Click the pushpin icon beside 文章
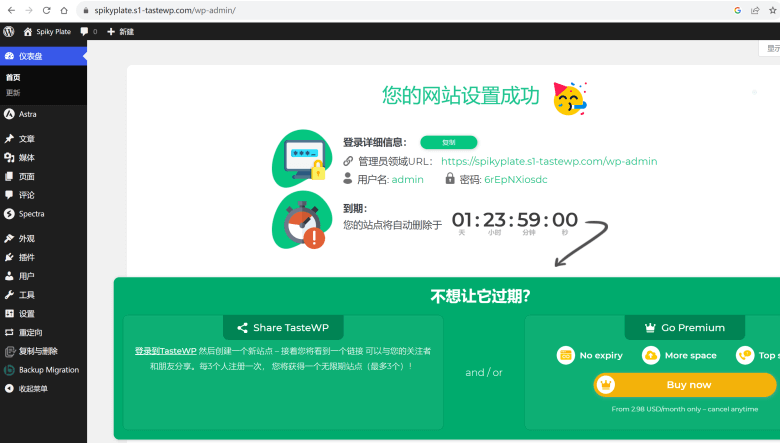The height and width of the screenshot is (443, 780). (x=9, y=139)
